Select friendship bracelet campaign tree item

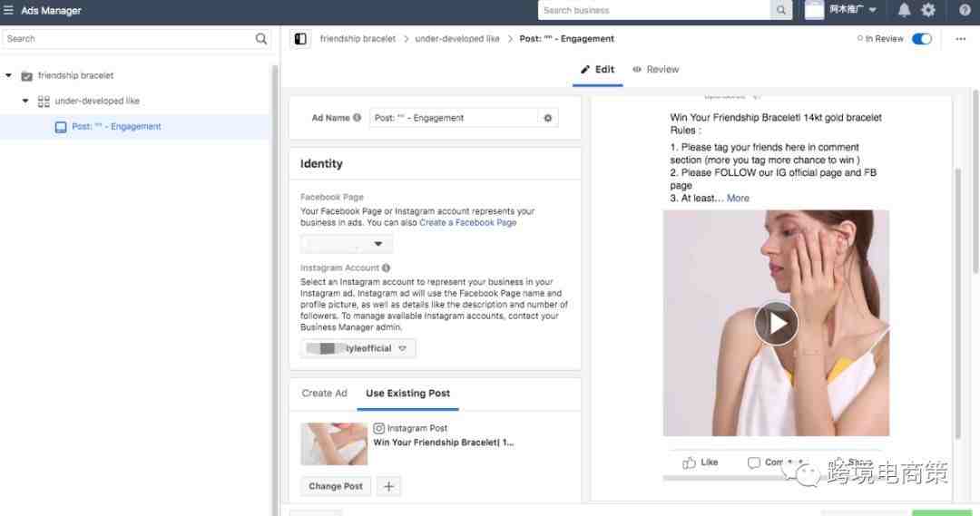tap(75, 75)
